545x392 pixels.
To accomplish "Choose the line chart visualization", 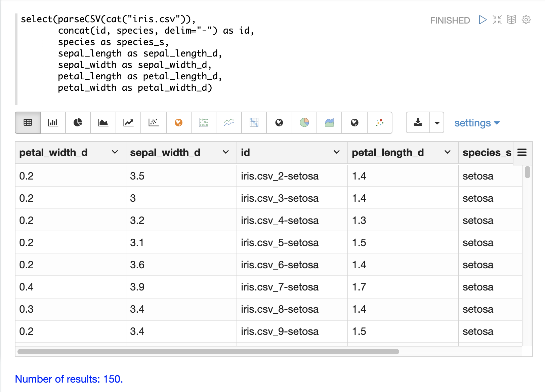I will click(x=128, y=123).
